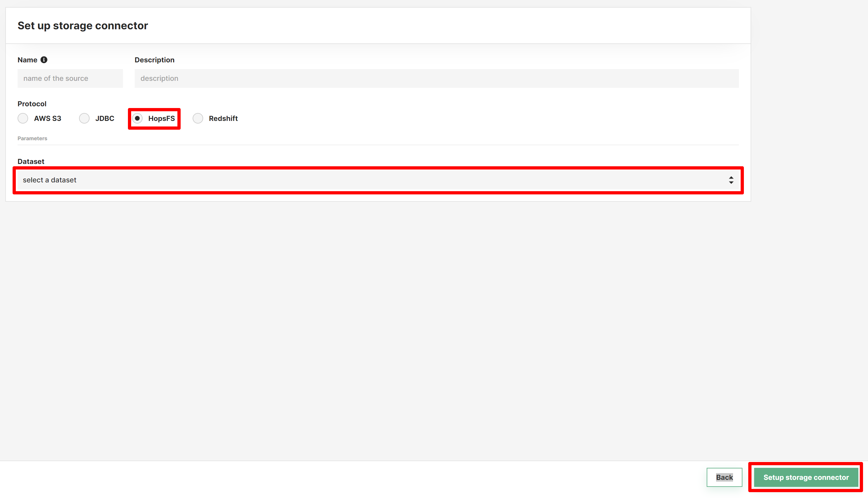Click the Name input field

pyautogui.click(x=70, y=78)
